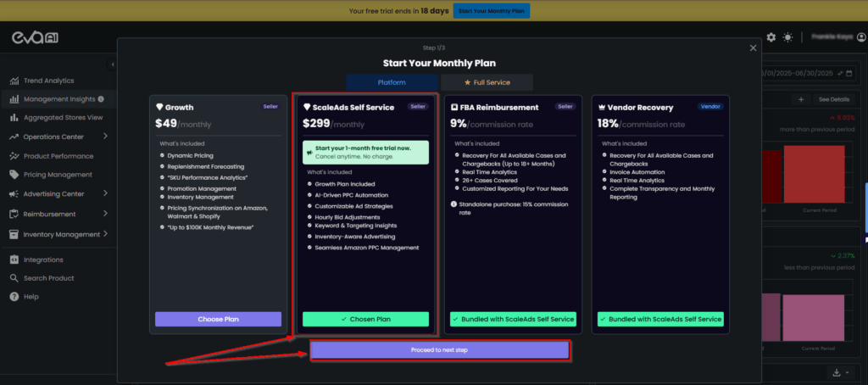Click the Pricing Management tag icon
Image resolution: width=868 pixels, height=385 pixels.
tap(14, 175)
